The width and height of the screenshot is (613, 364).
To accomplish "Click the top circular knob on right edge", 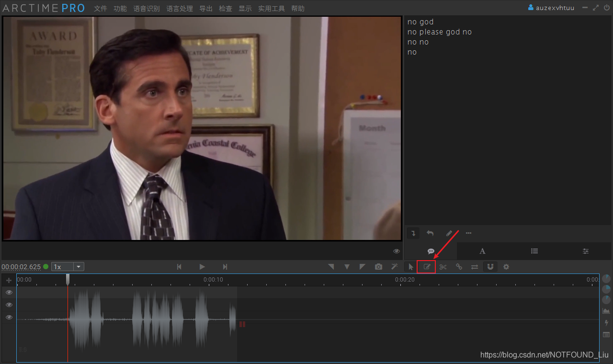I will coord(606,278).
